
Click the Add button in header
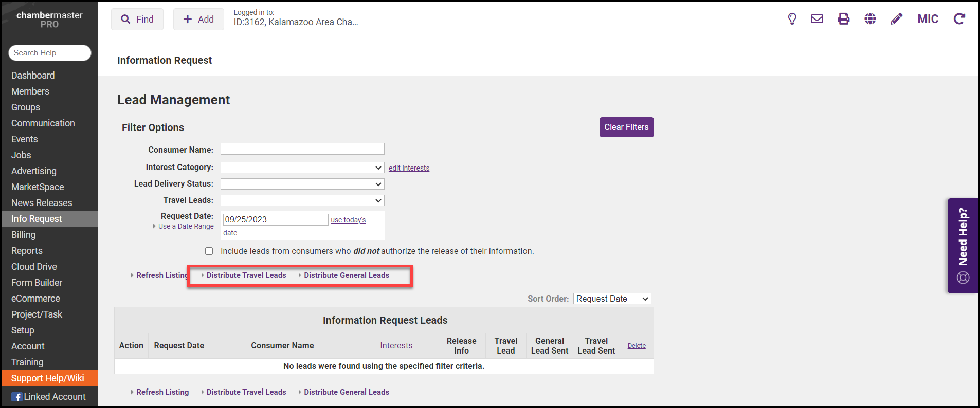(x=198, y=20)
